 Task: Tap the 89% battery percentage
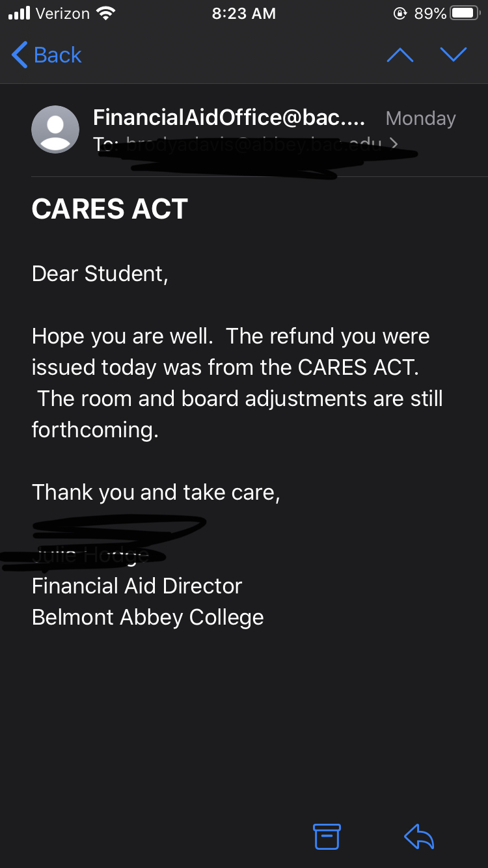[430, 14]
